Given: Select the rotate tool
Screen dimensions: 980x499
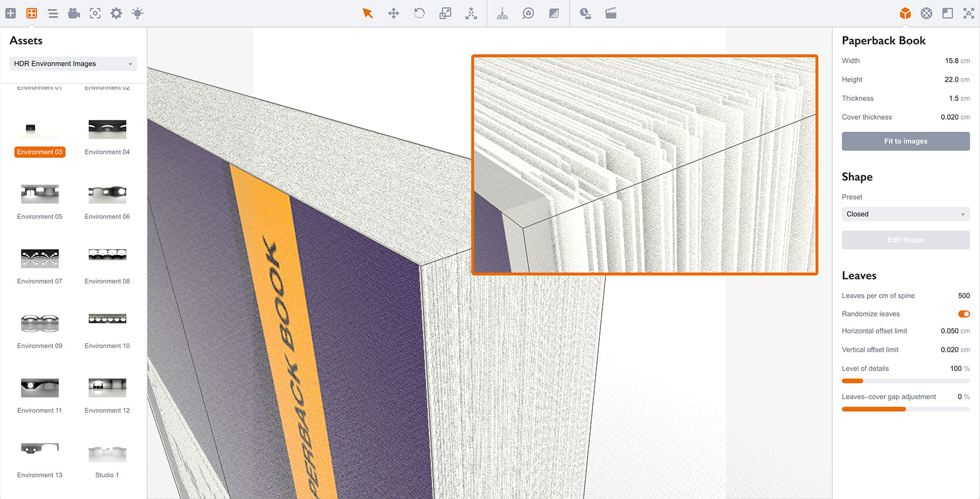Looking at the screenshot, I should coord(419,13).
